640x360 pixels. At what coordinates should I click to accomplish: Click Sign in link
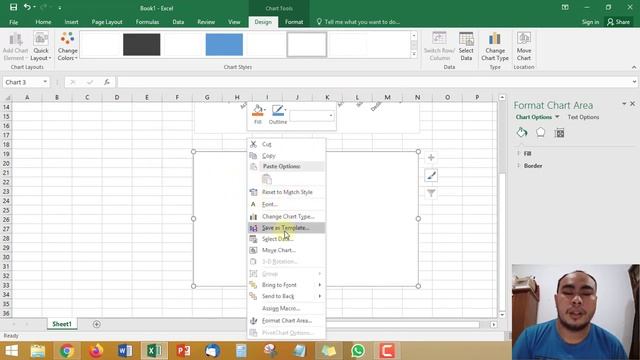(x=590, y=22)
